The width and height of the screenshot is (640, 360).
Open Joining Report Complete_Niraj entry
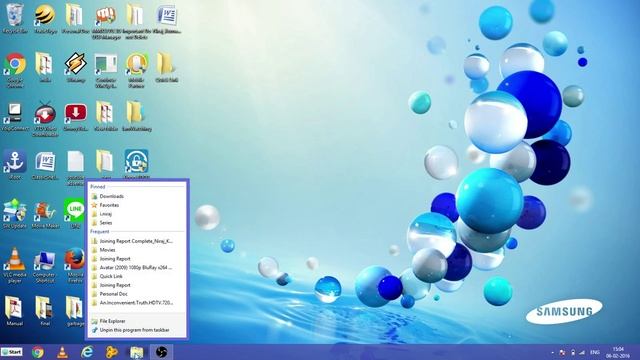137,241
